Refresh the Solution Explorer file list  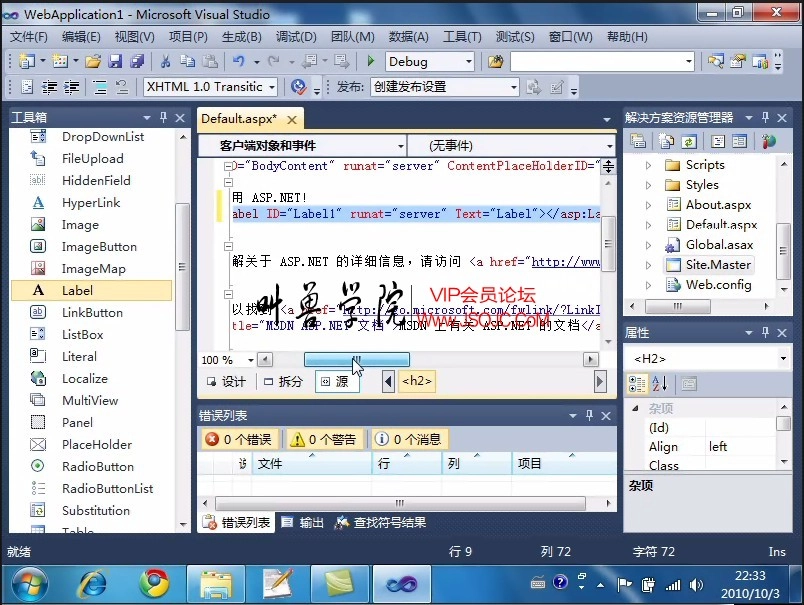point(689,140)
